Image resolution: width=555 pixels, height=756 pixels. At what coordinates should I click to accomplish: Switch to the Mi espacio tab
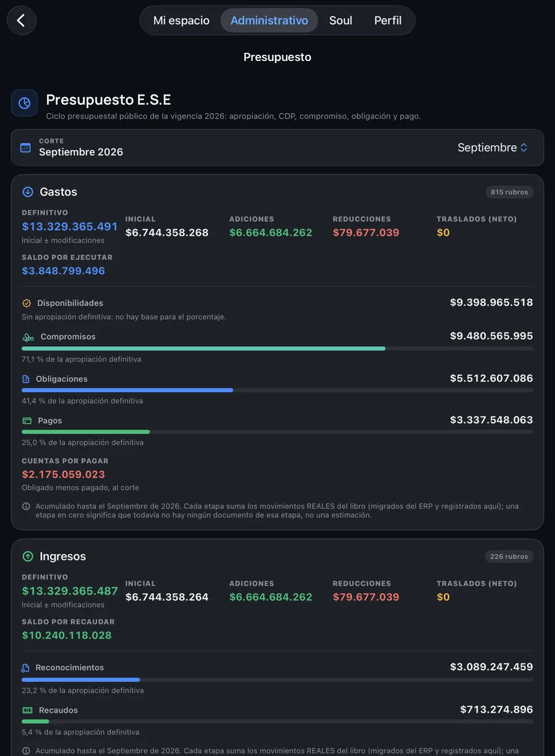point(181,20)
